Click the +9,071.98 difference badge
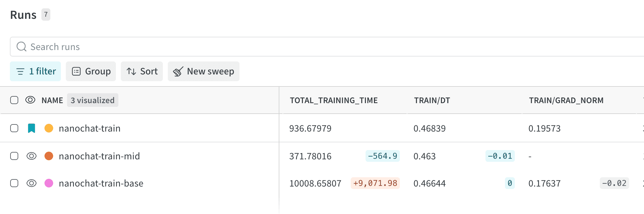 click(375, 183)
